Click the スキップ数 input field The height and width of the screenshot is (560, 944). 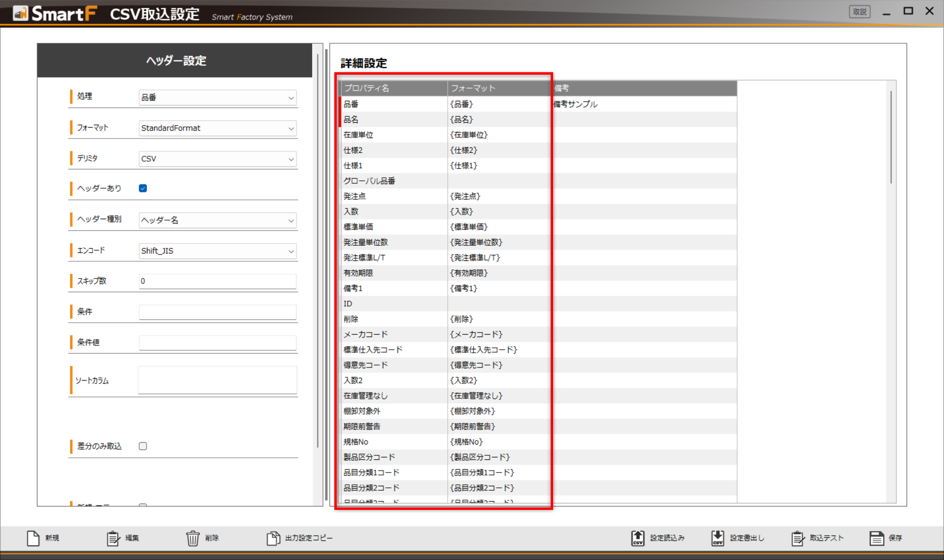pos(217,281)
